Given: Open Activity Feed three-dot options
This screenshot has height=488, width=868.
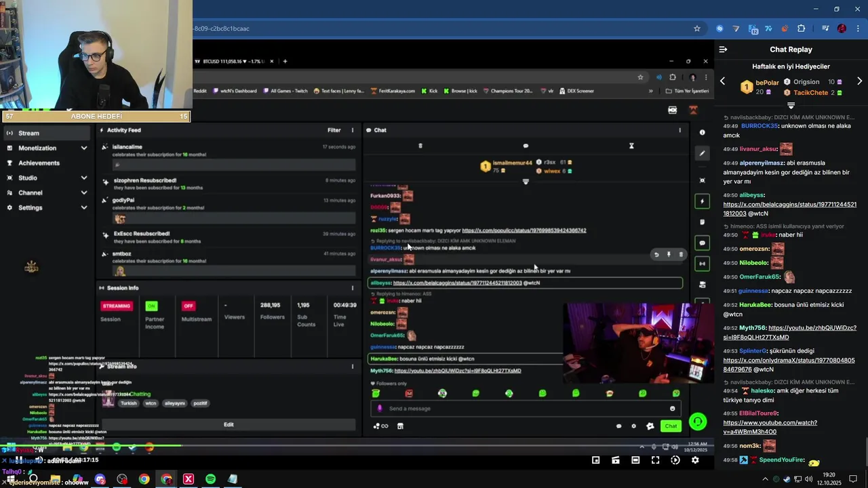Looking at the screenshot, I should click(352, 130).
